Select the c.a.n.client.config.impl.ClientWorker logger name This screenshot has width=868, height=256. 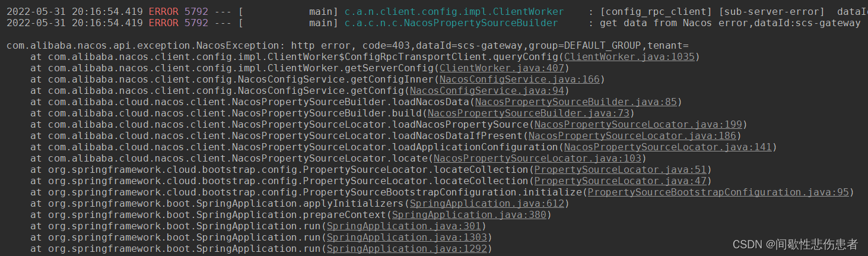click(454, 12)
